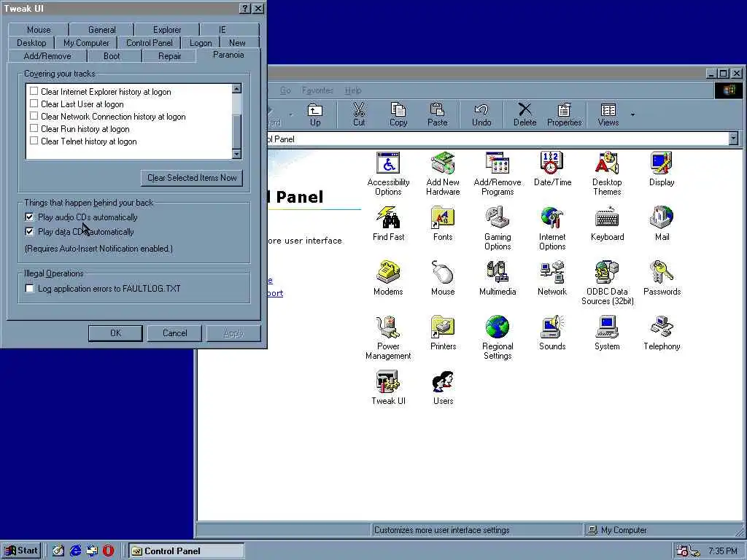Launch Opera from quick launch
This screenshot has height=560, width=747.
tap(109, 551)
